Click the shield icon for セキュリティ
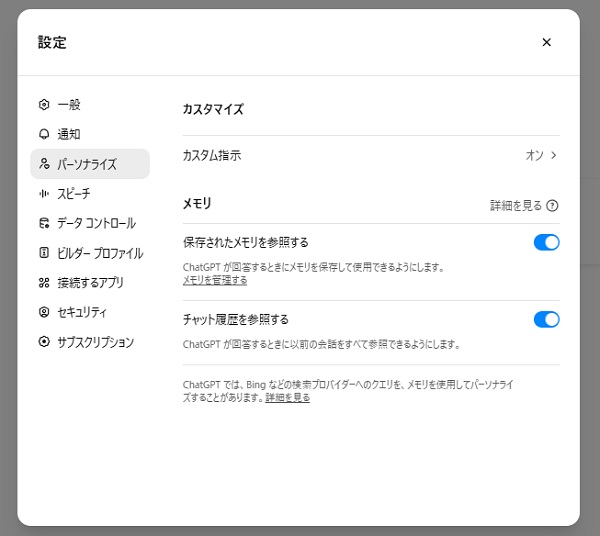Image resolution: width=600 pixels, height=536 pixels. [44, 312]
